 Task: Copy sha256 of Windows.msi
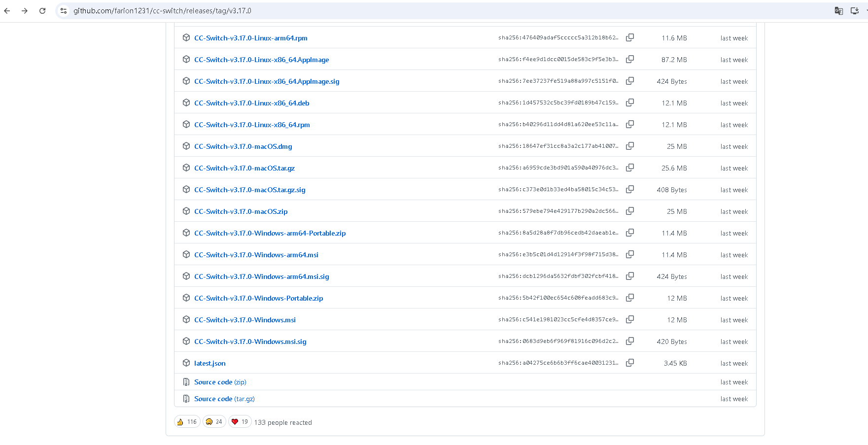pos(630,319)
